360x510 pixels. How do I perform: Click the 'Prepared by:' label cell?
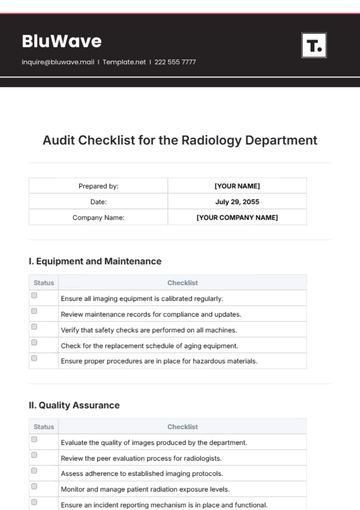(98, 186)
